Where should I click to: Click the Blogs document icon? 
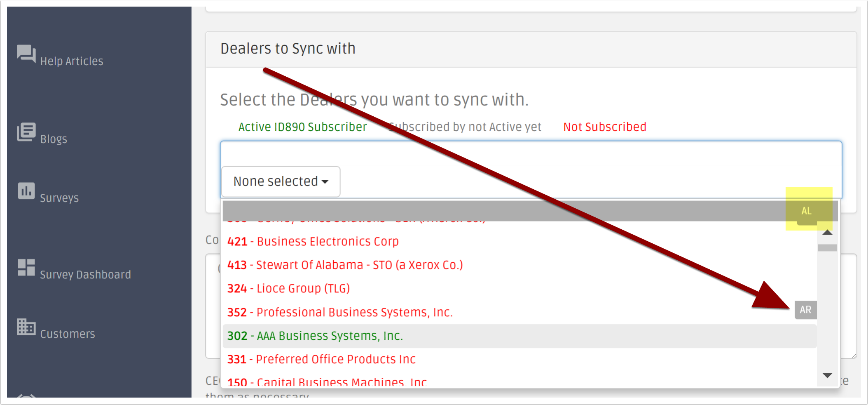(x=26, y=132)
